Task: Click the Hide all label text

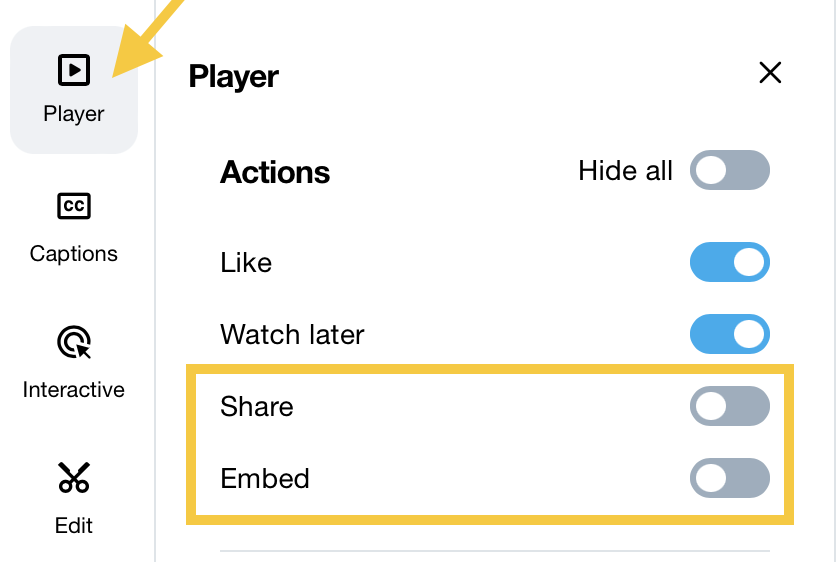Action: [x=625, y=171]
